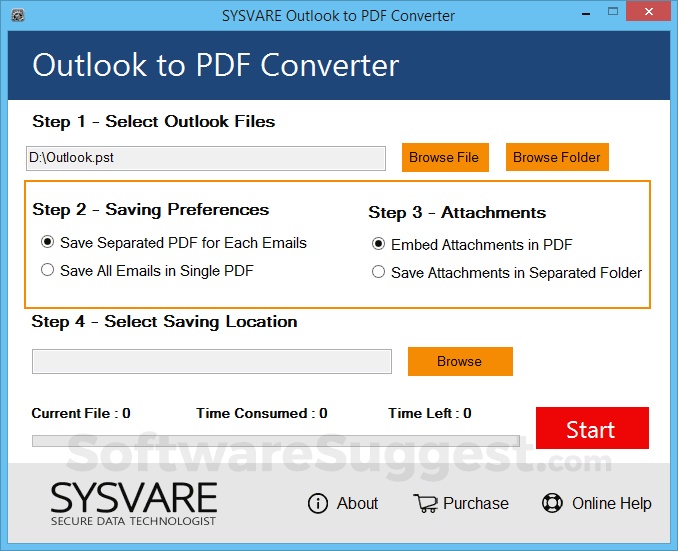Click the app icon in title bar
Image resolution: width=678 pixels, height=551 pixels.
(18, 16)
